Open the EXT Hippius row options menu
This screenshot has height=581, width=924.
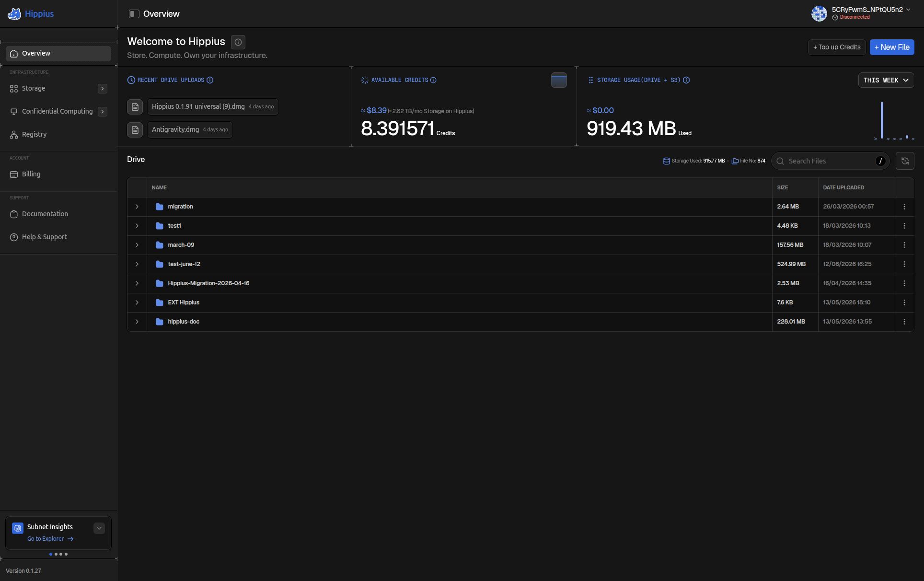904,302
